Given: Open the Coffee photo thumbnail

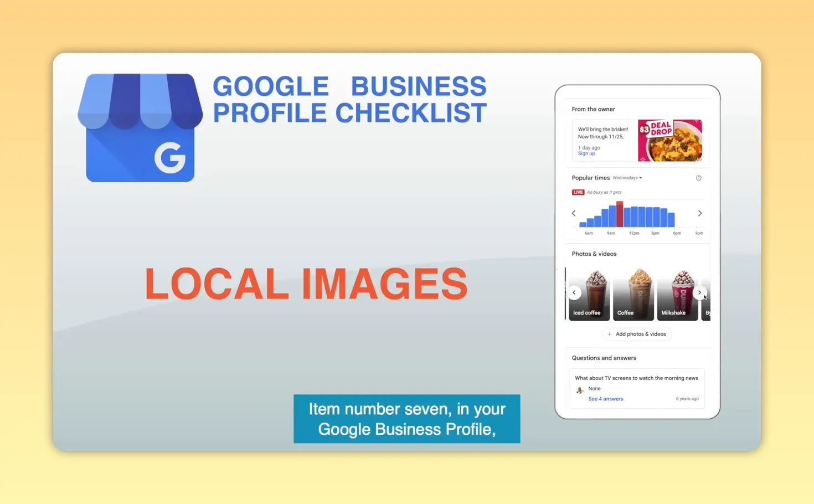Looking at the screenshot, I should [x=633, y=294].
